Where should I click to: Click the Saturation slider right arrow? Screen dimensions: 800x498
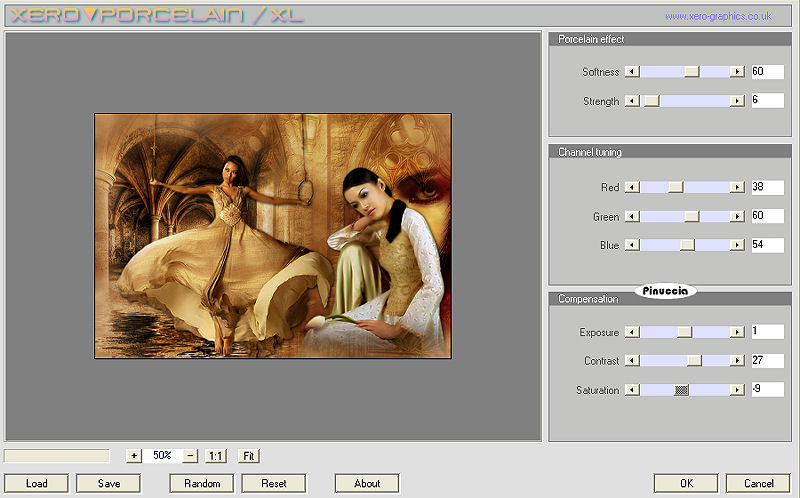[737, 390]
